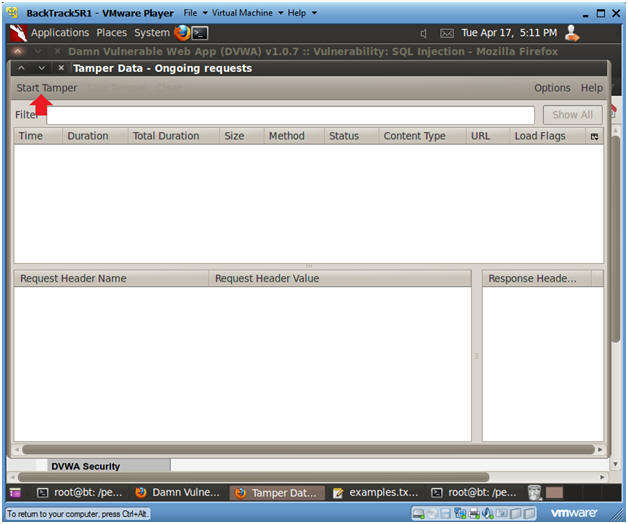Click the Tamper Data window roll-up arrow
This screenshot has width=628, height=524.
21,68
